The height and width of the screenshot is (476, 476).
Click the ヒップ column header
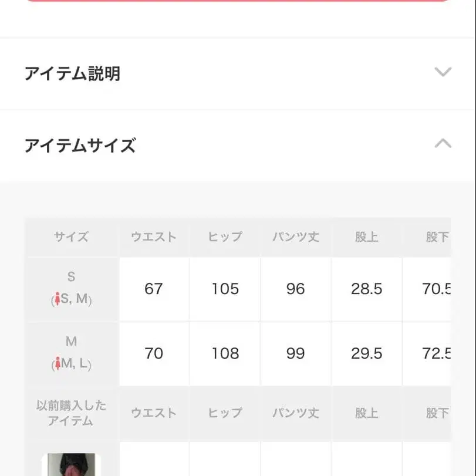click(x=225, y=237)
